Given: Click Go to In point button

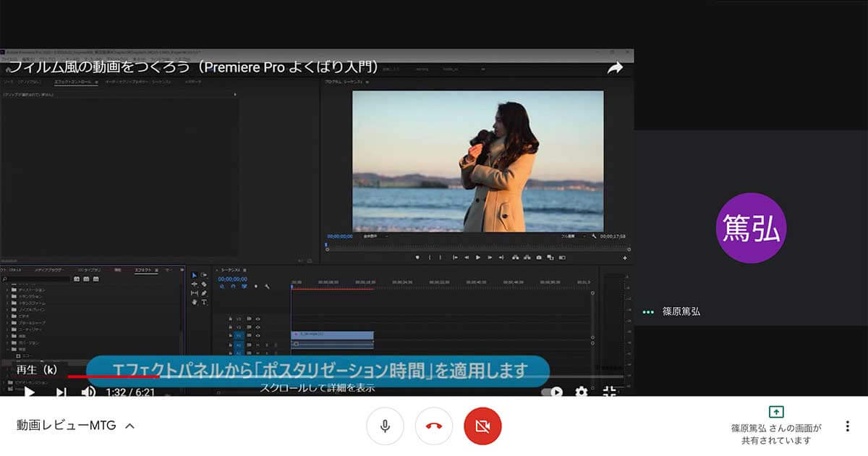Looking at the screenshot, I should point(455,258).
